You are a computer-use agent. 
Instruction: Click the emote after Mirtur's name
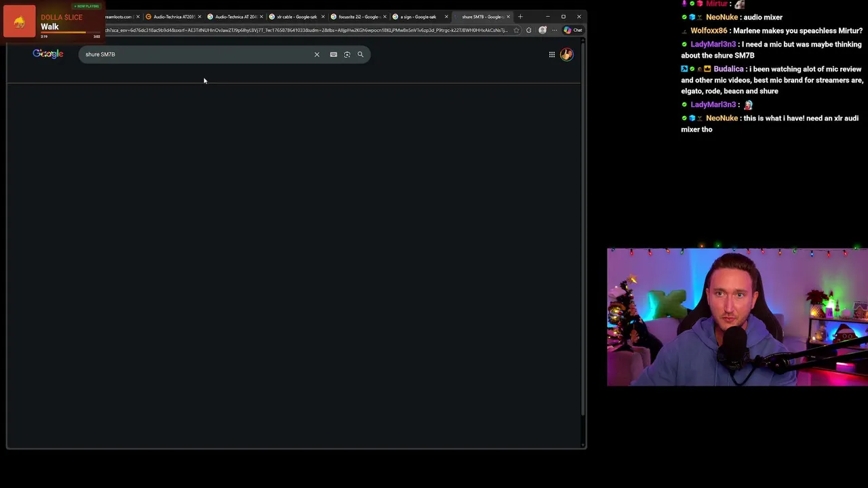[x=739, y=4]
